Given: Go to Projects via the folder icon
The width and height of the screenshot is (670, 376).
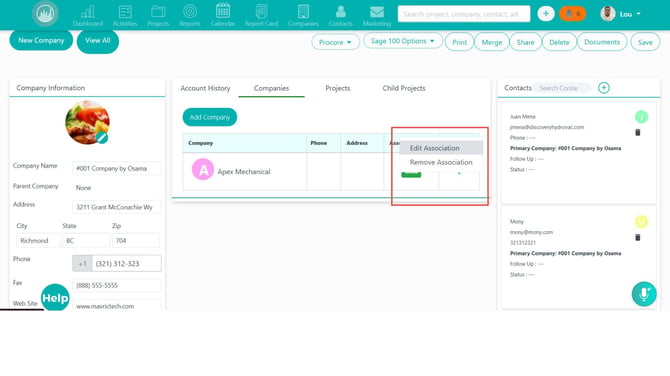Looking at the screenshot, I should 158,12.
